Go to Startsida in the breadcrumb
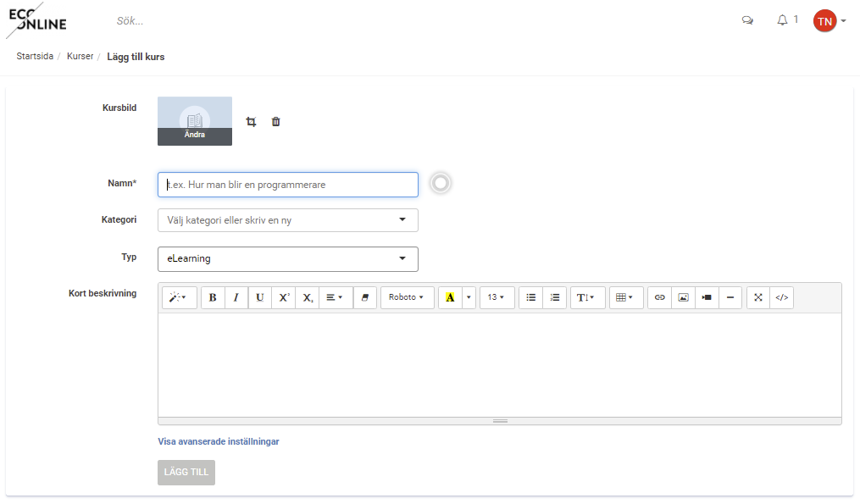This screenshot has width=860, height=504. click(x=35, y=56)
